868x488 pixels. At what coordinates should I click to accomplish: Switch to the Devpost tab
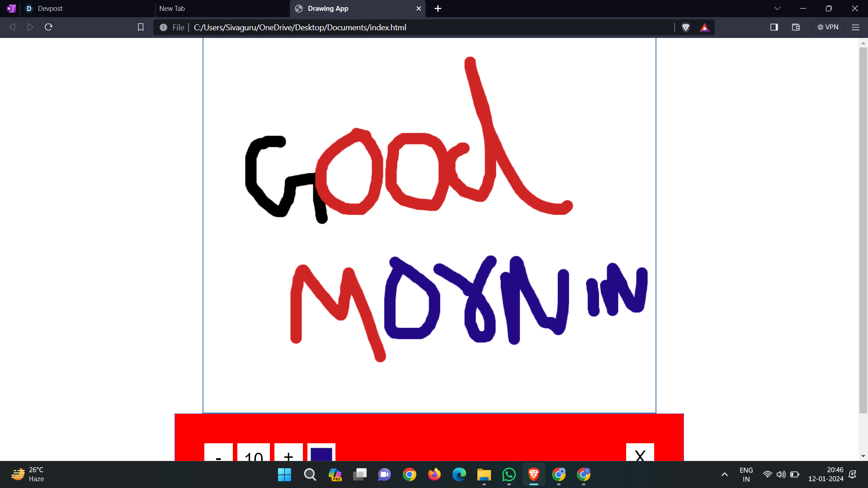(x=50, y=9)
